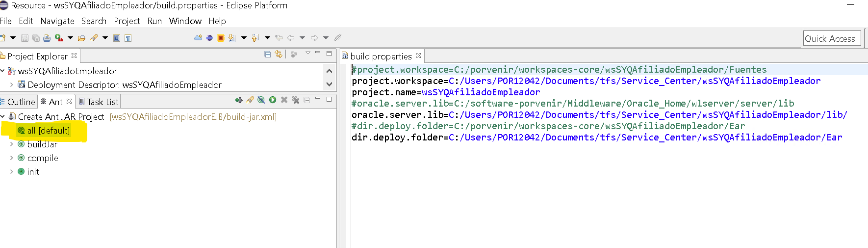Image resolution: width=868 pixels, height=248 pixels.
Task: Open Forward history dropdown arrow
Action: 326,38
